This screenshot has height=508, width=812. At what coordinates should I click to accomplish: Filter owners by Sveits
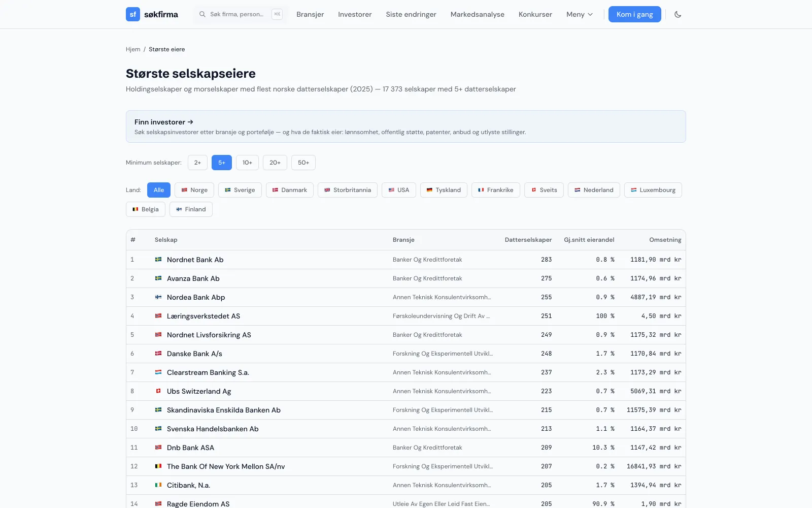point(544,190)
